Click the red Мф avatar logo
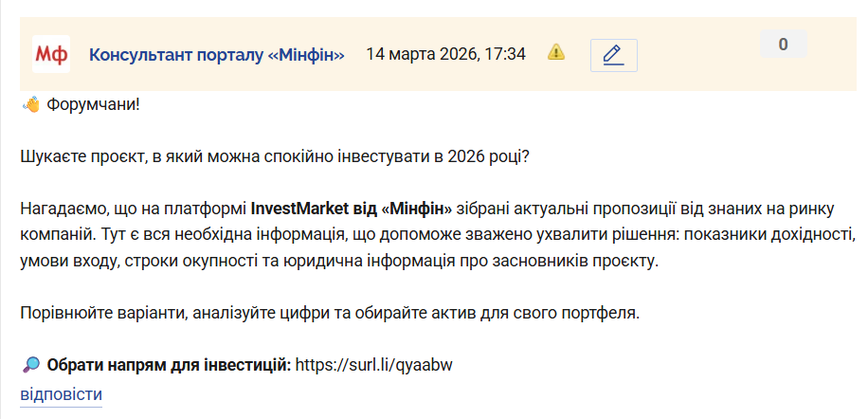This screenshot has width=868, height=419. click(50, 54)
